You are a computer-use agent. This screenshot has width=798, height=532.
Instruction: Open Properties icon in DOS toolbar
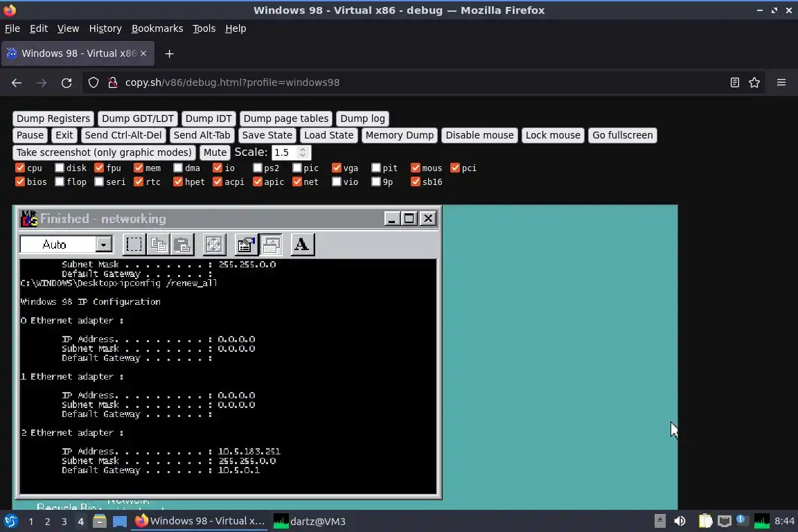(246, 245)
